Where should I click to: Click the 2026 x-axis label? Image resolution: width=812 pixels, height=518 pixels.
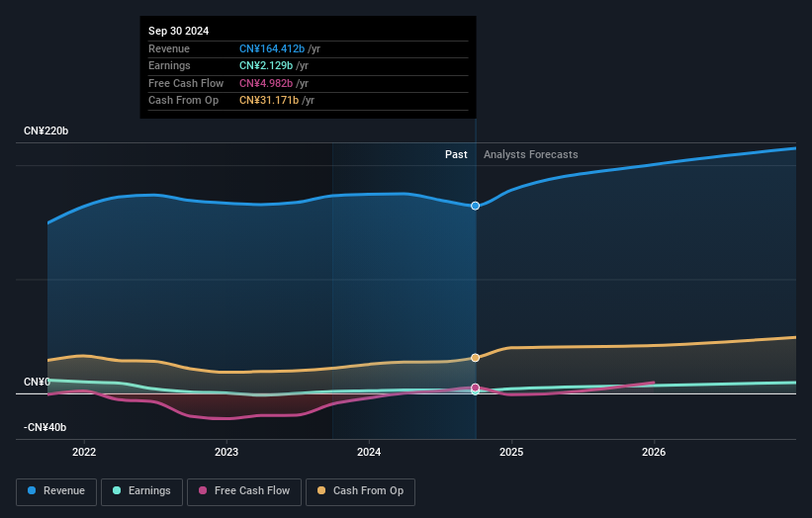(x=654, y=452)
